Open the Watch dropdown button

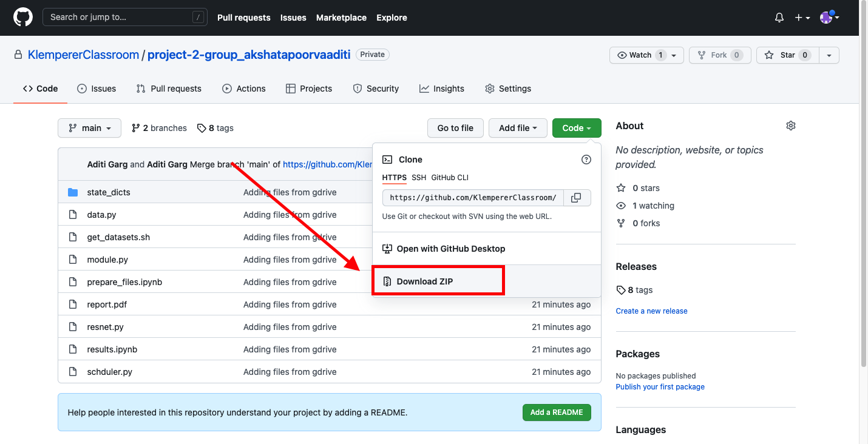[x=646, y=55]
